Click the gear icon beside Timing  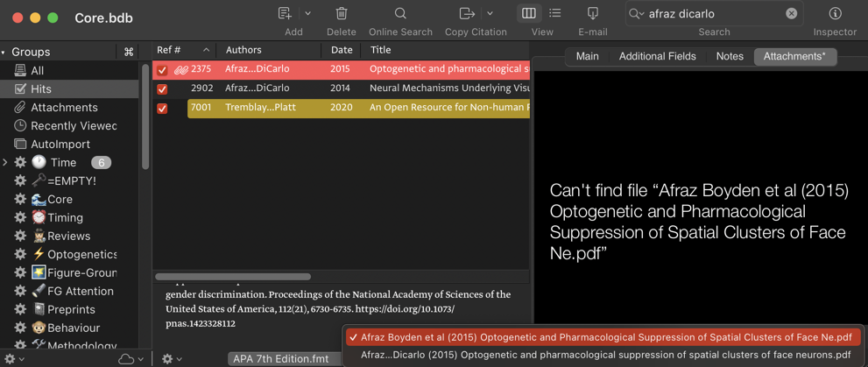coord(20,217)
